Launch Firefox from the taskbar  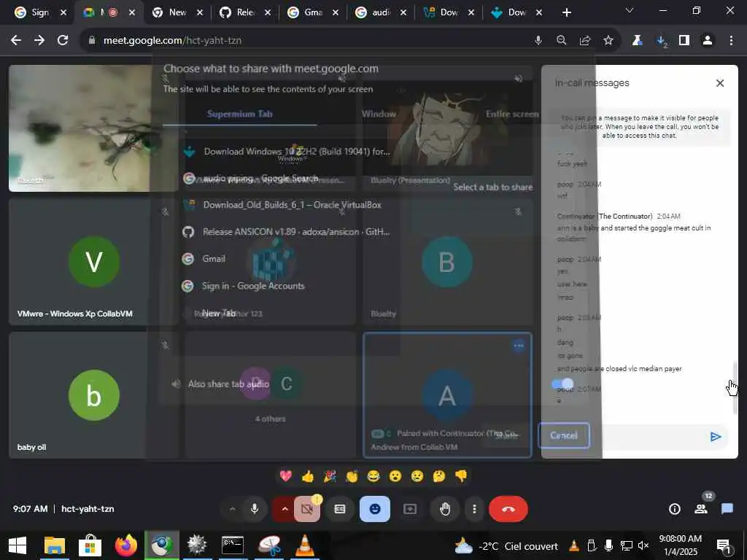tap(126, 545)
